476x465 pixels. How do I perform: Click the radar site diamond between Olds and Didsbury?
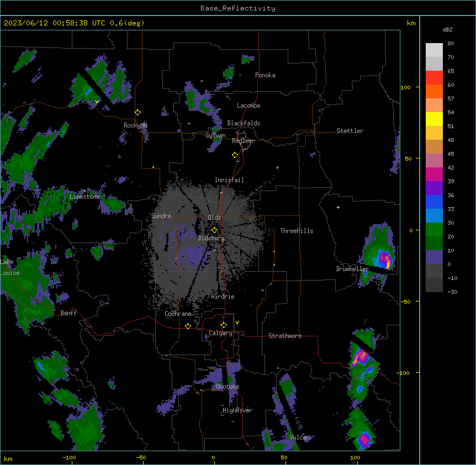tap(214, 230)
